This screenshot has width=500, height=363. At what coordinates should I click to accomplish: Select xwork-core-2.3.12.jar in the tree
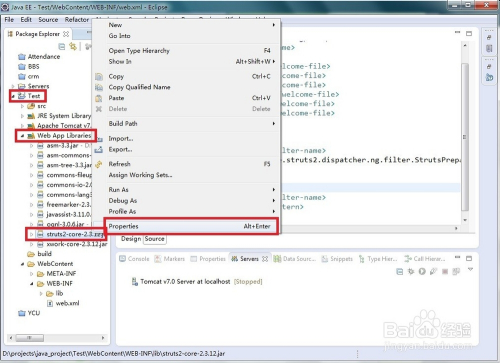72,244
